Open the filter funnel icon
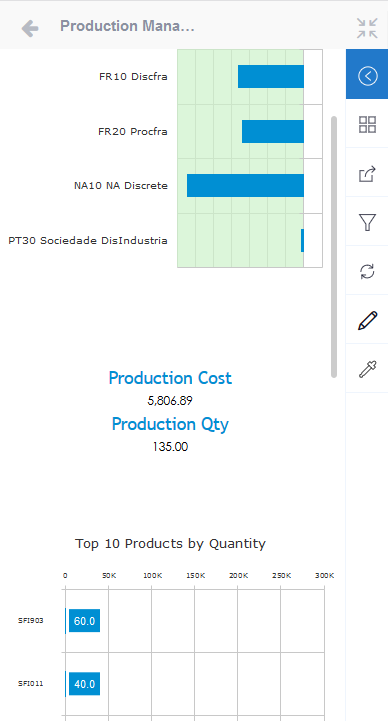This screenshot has height=721, width=388. click(367, 223)
